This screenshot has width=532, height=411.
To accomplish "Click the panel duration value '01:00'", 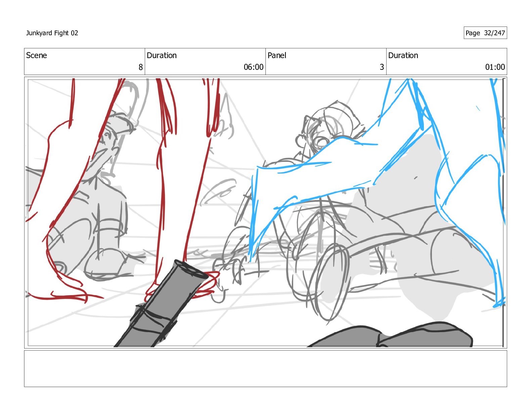I will [495, 67].
